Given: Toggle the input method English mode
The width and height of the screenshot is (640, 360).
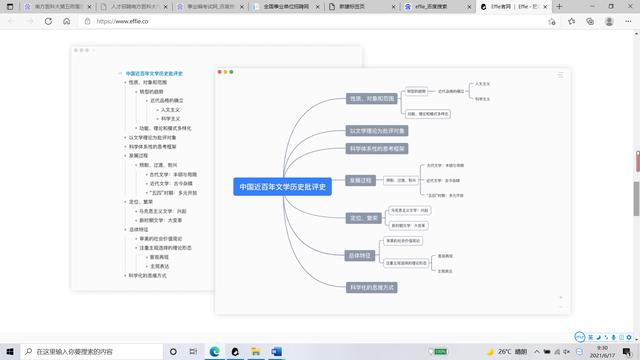Looking at the screenshot, I should click(590, 337).
